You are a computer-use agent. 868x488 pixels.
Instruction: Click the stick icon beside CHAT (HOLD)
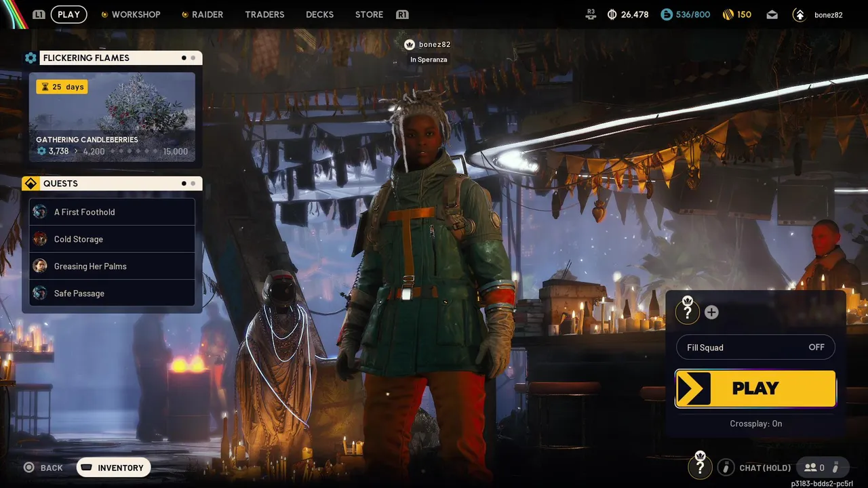[x=726, y=468]
